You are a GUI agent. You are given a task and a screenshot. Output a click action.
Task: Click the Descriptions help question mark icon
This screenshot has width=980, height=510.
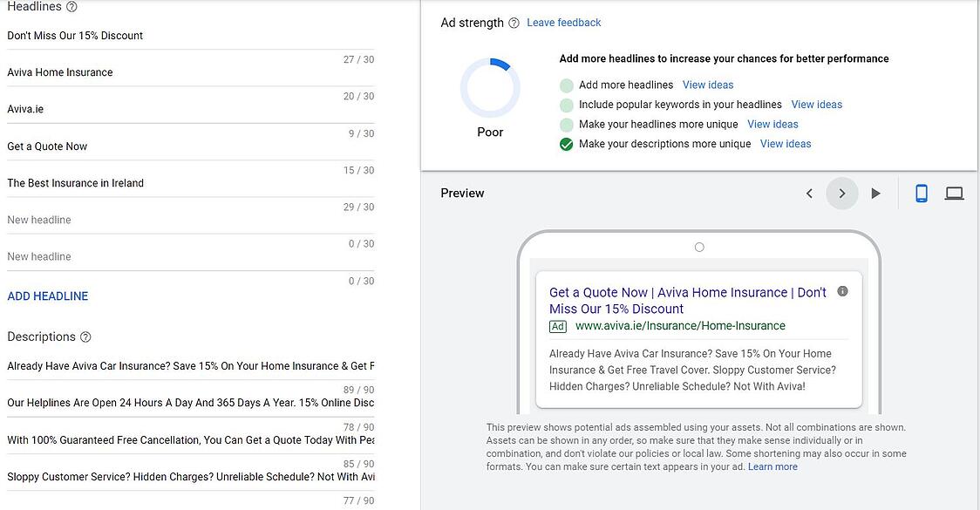pyautogui.click(x=85, y=337)
